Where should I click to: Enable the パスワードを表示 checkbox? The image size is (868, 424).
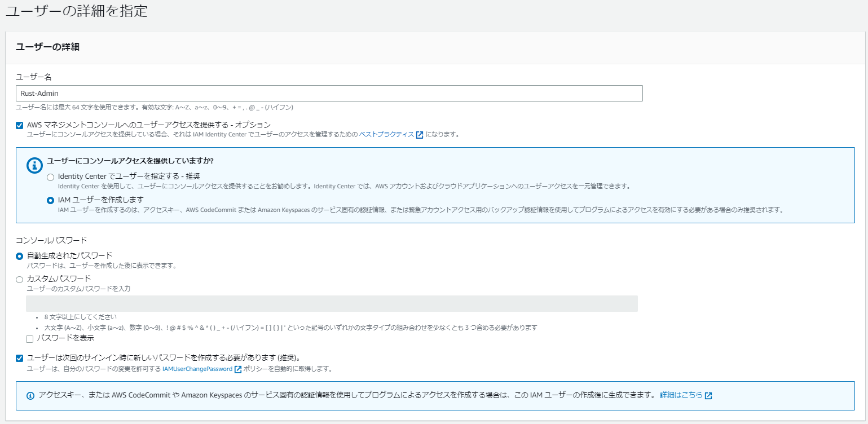pos(30,339)
